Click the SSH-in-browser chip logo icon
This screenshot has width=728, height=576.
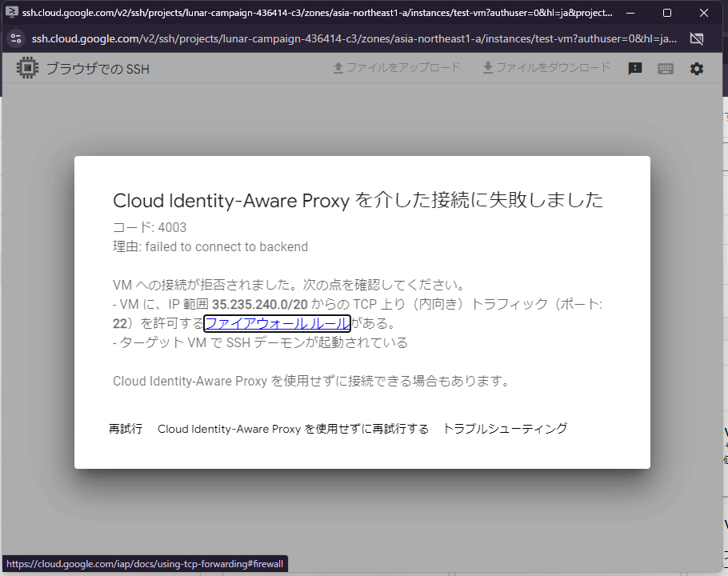[27, 68]
